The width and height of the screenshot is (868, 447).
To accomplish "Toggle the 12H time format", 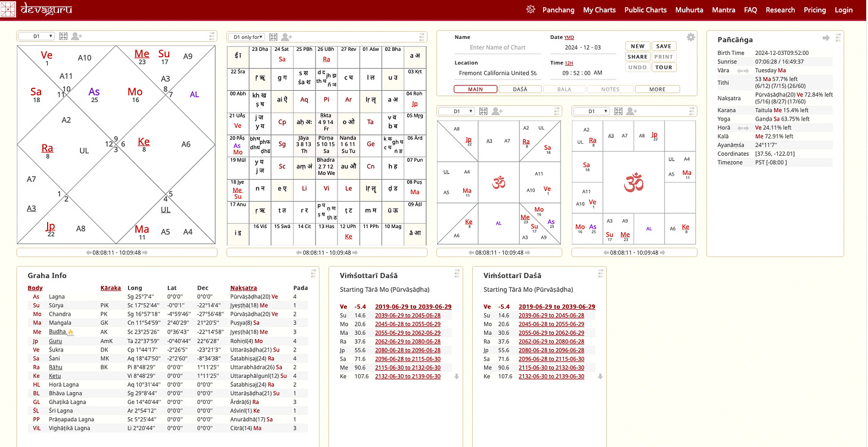I will point(569,63).
